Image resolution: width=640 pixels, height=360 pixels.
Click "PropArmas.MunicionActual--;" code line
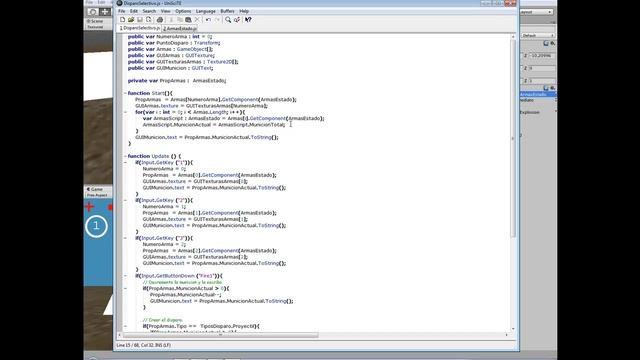click(x=186, y=295)
